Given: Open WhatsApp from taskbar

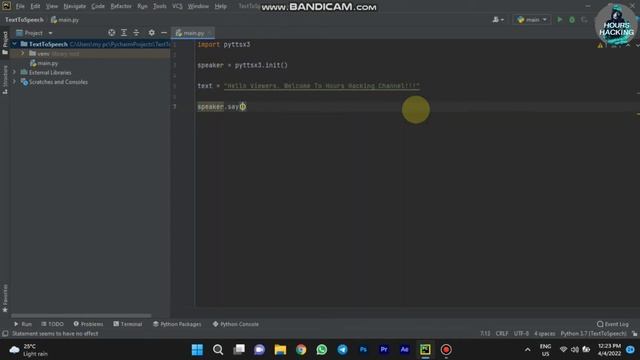Looking at the screenshot, I should tap(322, 350).
